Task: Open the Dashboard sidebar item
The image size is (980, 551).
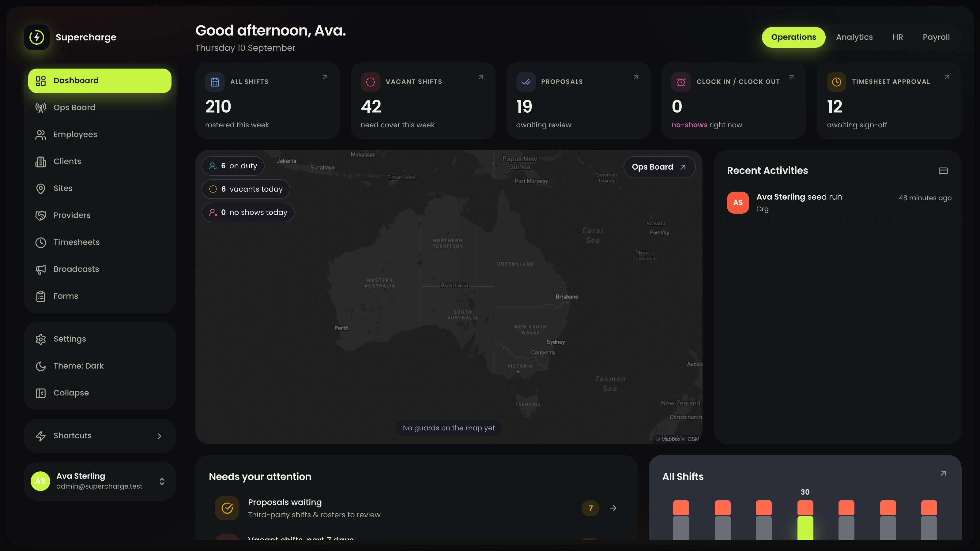Action: click(x=100, y=81)
